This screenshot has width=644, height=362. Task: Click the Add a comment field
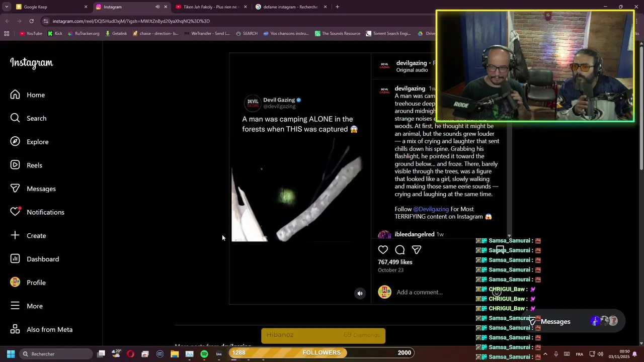coord(420,292)
